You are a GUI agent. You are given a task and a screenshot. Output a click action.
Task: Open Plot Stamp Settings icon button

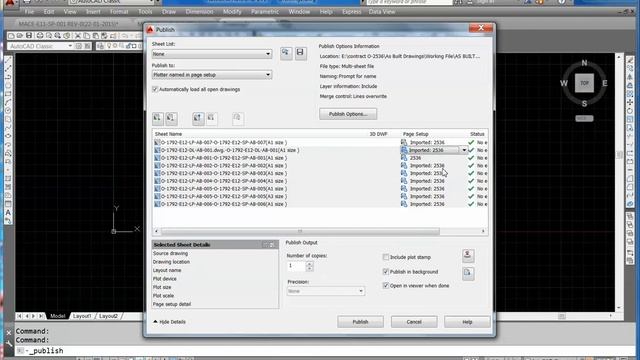tap(468, 256)
